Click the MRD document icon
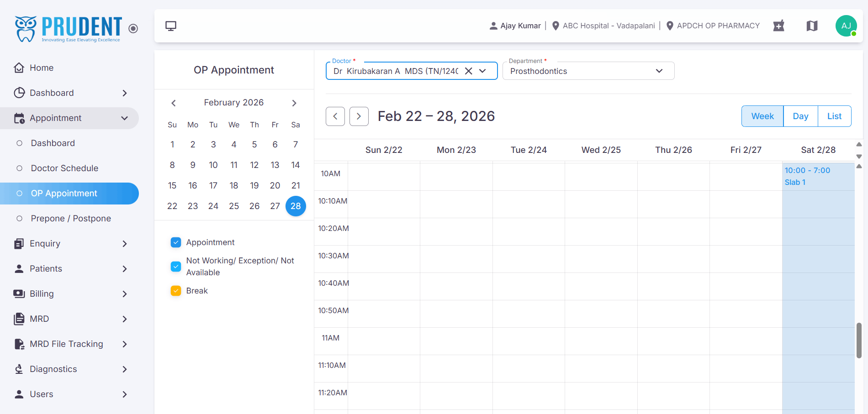 19,319
